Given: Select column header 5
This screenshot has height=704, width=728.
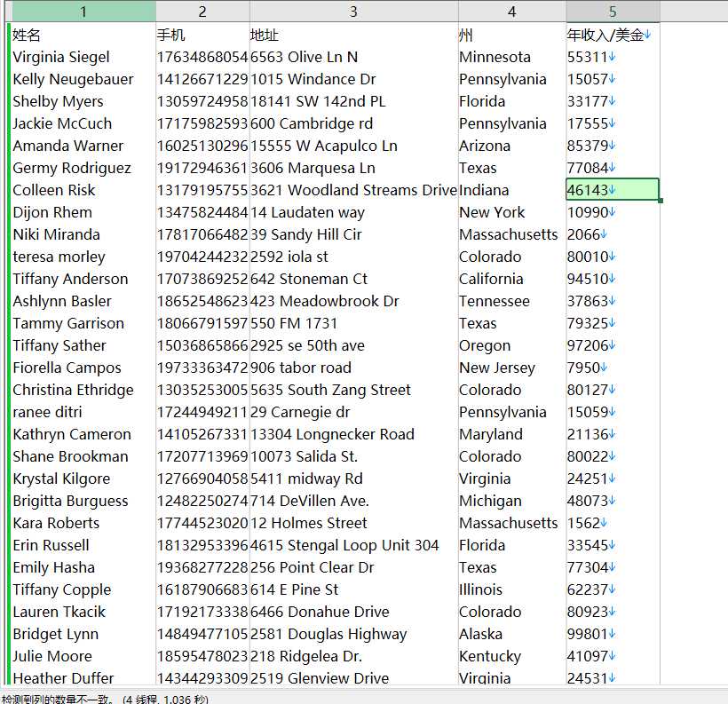Looking at the screenshot, I should (613, 12).
